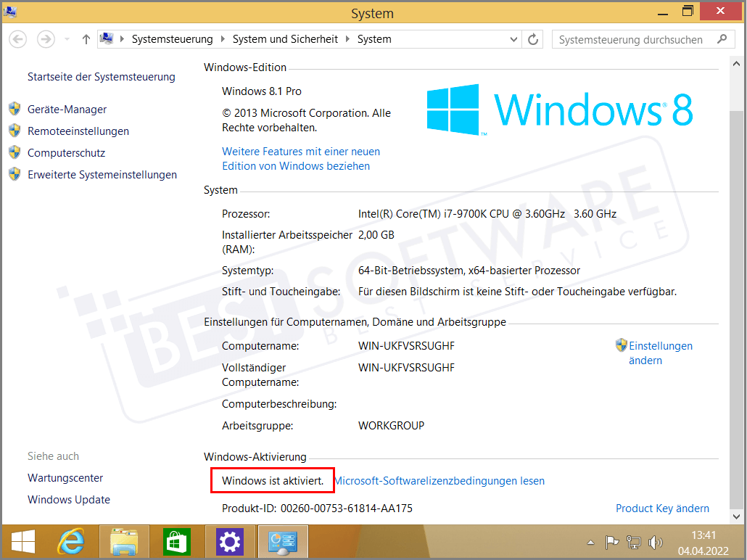Show hidden icons in the system tray
Image resolution: width=747 pixels, height=560 pixels.
(x=590, y=542)
